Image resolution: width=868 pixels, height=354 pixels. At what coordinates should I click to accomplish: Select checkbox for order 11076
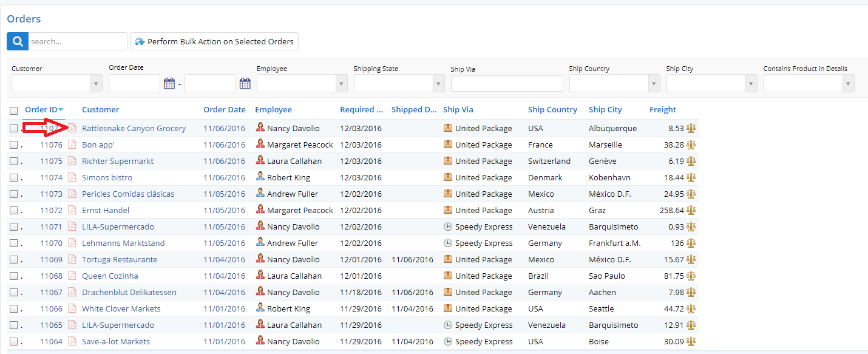click(13, 145)
